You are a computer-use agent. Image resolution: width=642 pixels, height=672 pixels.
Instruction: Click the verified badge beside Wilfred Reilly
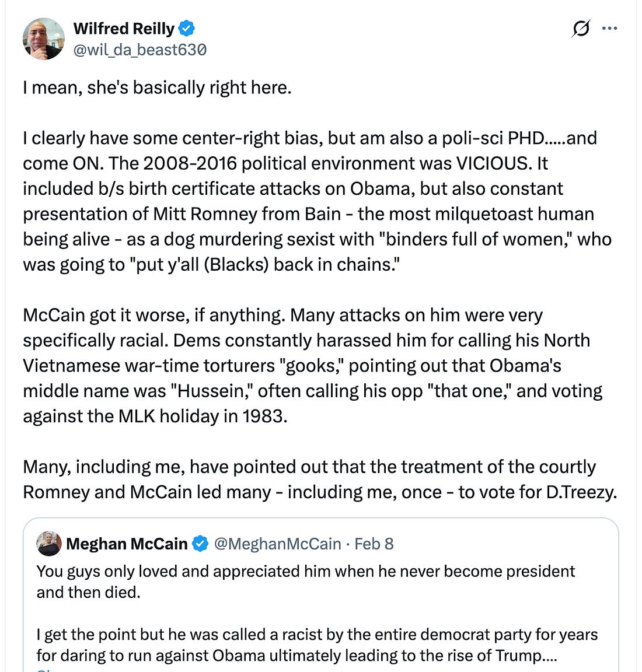coord(187,28)
